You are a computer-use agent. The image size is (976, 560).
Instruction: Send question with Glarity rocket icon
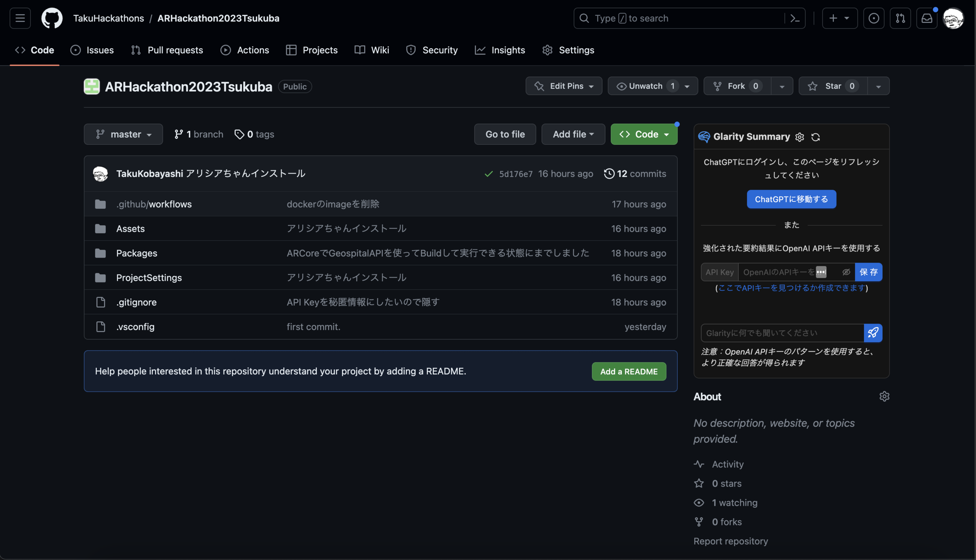click(x=873, y=333)
